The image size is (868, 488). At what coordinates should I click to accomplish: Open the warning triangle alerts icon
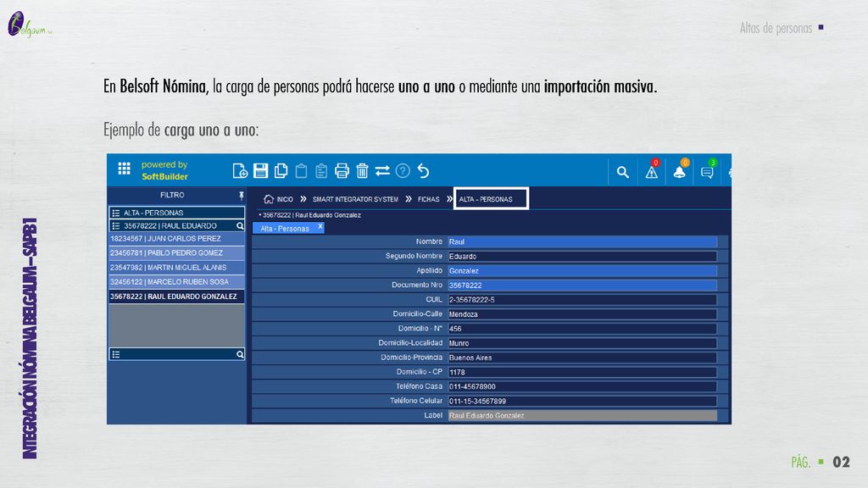[652, 171]
